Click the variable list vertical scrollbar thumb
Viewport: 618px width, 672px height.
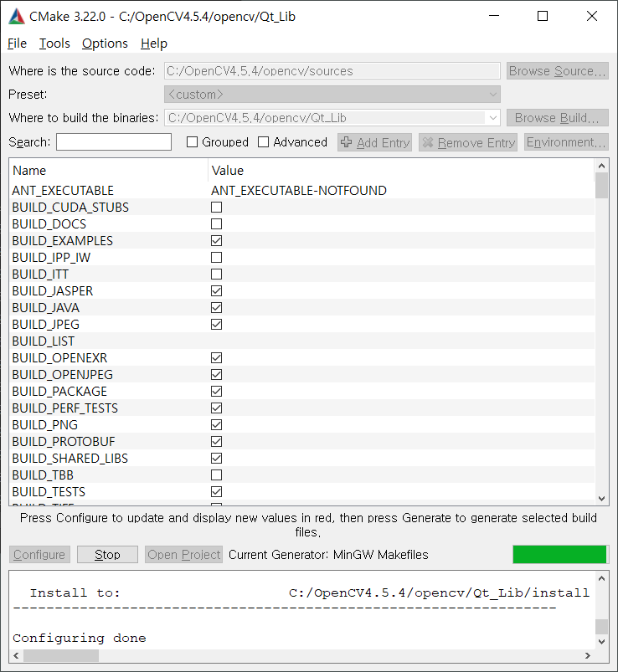pyautogui.click(x=601, y=186)
